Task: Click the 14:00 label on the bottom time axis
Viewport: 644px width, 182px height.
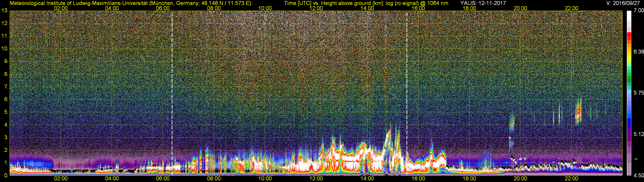Action: coord(367,179)
